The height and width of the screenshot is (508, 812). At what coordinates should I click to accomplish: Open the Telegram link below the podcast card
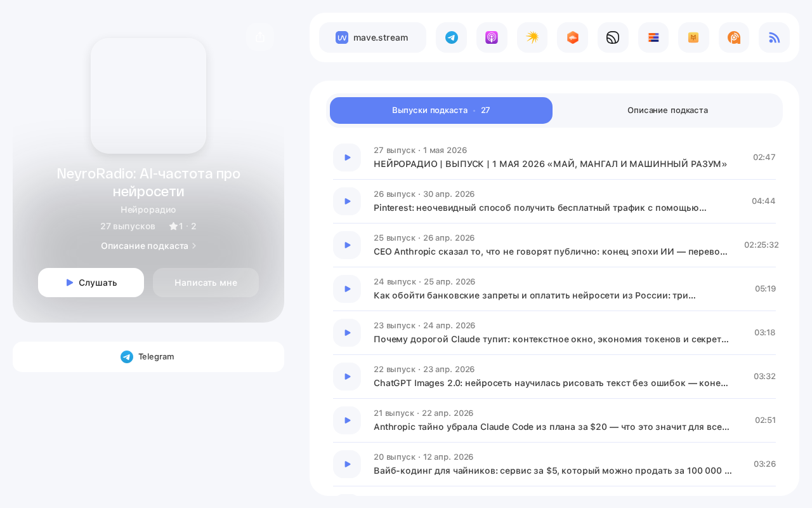(148, 357)
